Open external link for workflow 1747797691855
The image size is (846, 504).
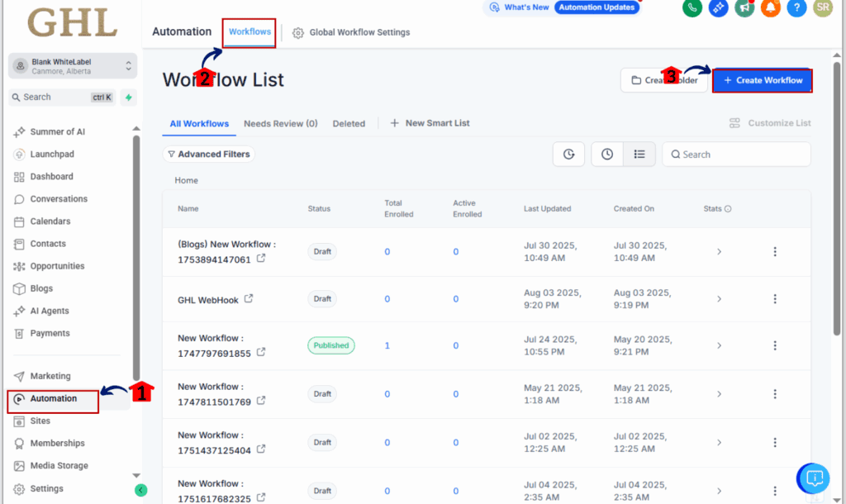tap(261, 352)
